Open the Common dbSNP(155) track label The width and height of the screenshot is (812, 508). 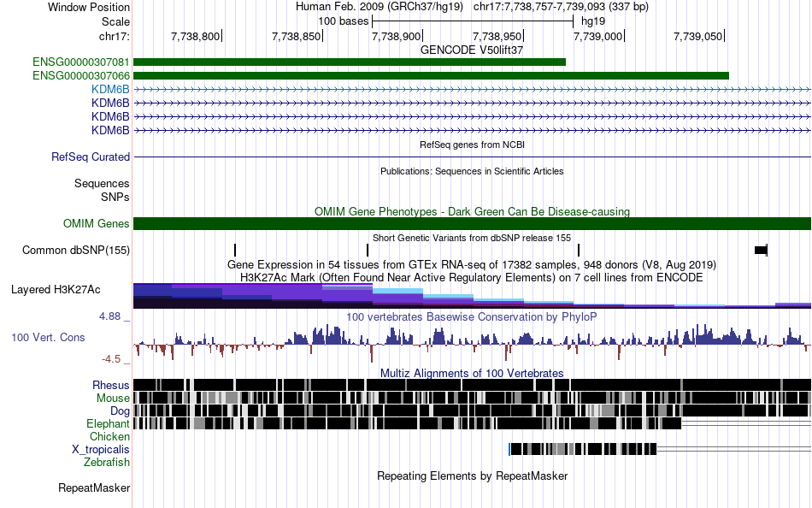(76, 251)
